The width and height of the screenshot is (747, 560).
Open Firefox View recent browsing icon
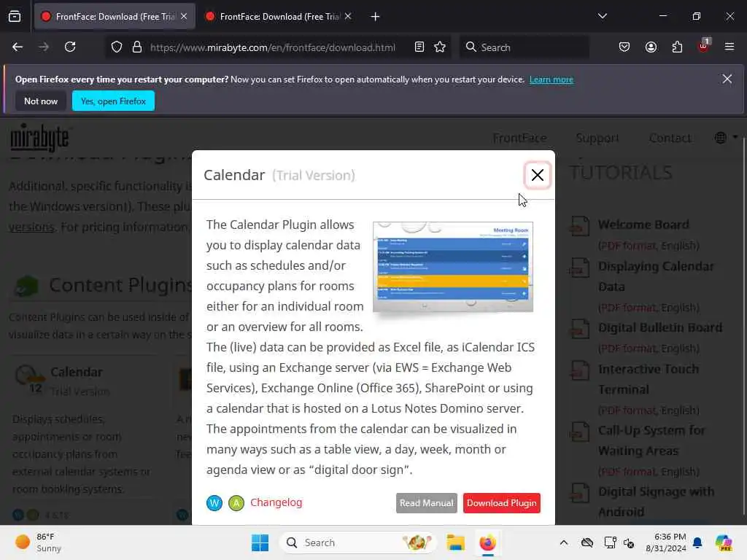click(x=15, y=17)
